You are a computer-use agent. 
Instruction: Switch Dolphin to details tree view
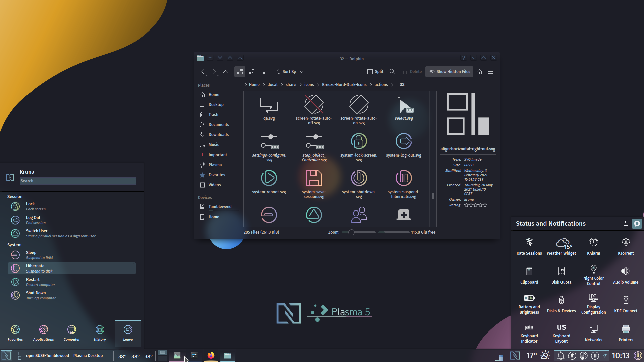click(x=263, y=72)
